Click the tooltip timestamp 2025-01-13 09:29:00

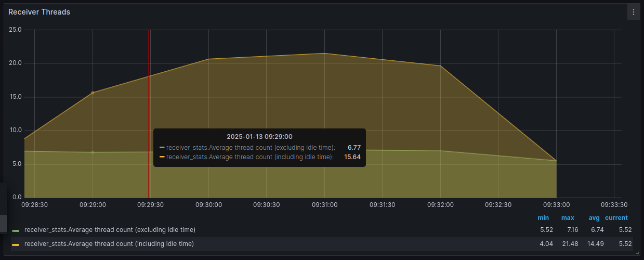coord(259,137)
